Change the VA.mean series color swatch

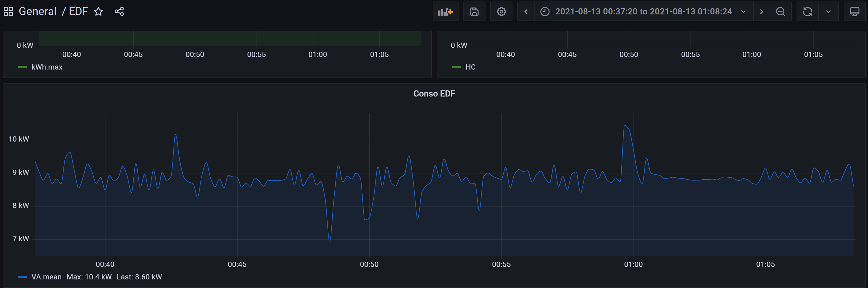coord(22,277)
